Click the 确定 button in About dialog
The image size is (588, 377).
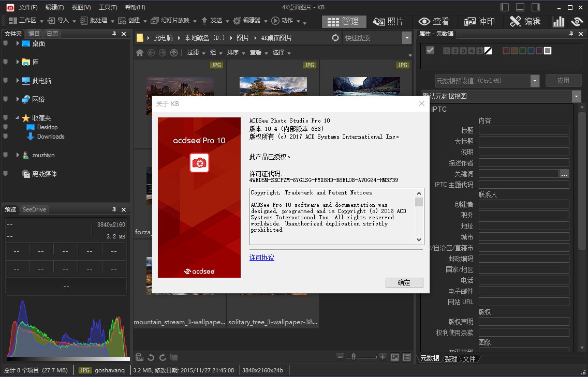(x=404, y=282)
